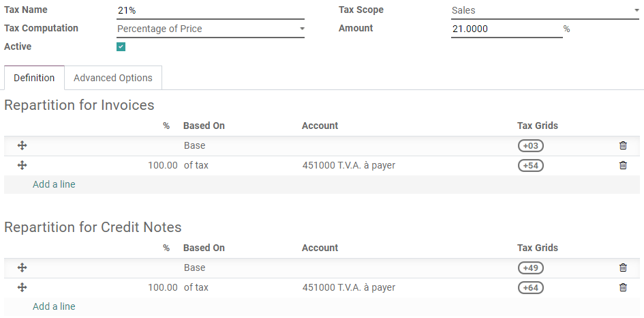Switch to the Advanced Options tab

tap(113, 78)
